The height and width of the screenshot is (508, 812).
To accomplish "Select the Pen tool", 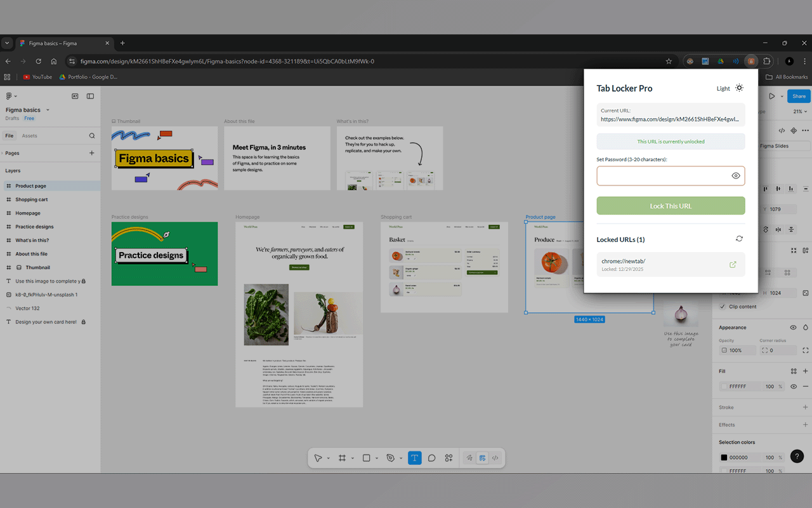I will tap(391, 458).
